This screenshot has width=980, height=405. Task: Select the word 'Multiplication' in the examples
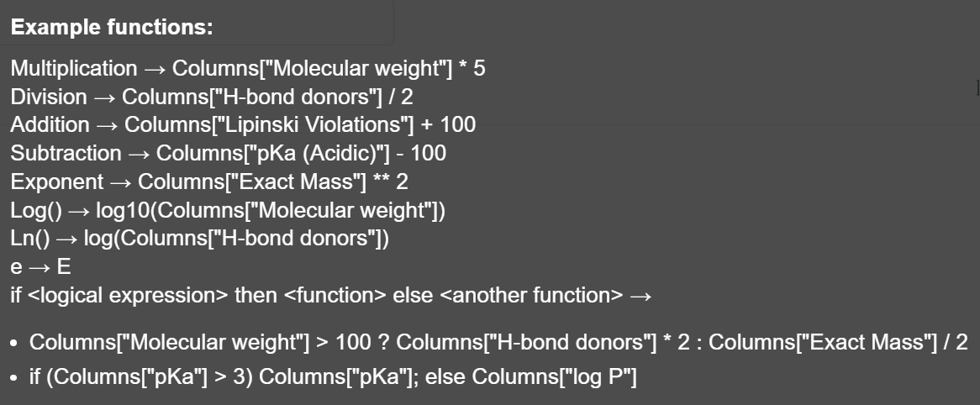(74, 68)
